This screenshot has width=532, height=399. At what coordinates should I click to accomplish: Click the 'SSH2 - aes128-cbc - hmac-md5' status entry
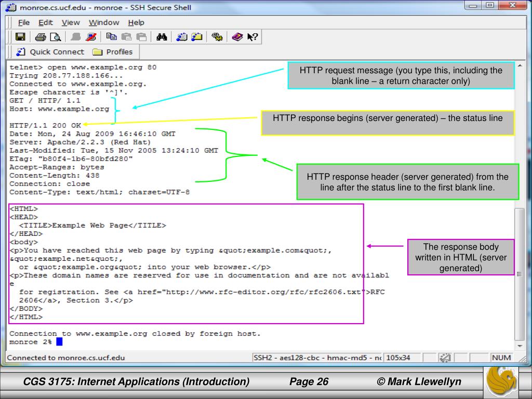pyautogui.click(x=317, y=357)
